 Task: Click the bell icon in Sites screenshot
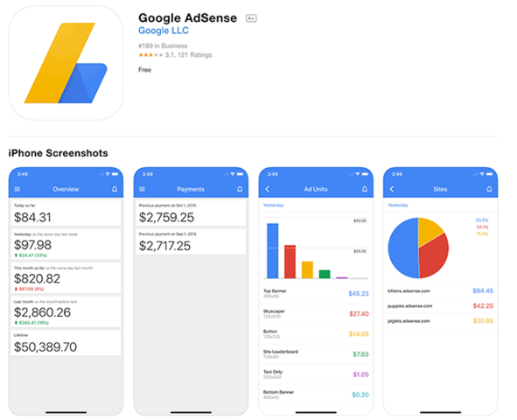click(489, 189)
